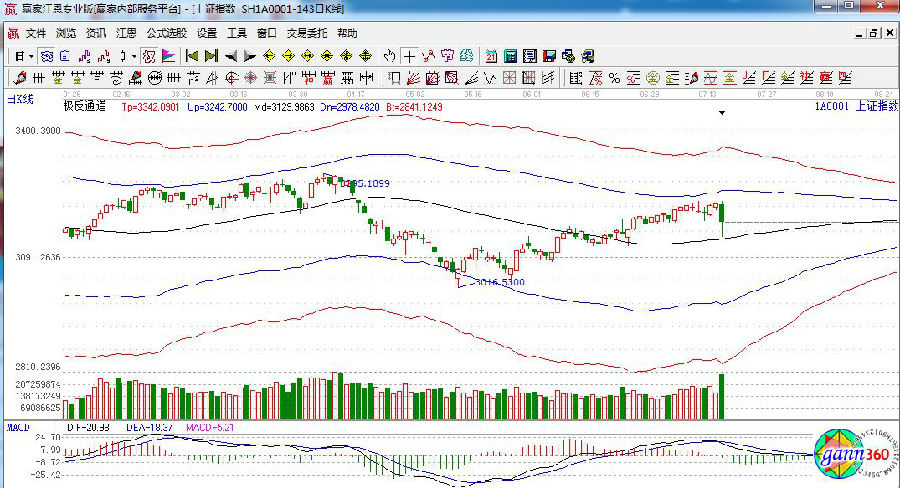Jump to last bar with skip-to-end icon
Viewport: 900px width, 488px height.
[x=210, y=56]
